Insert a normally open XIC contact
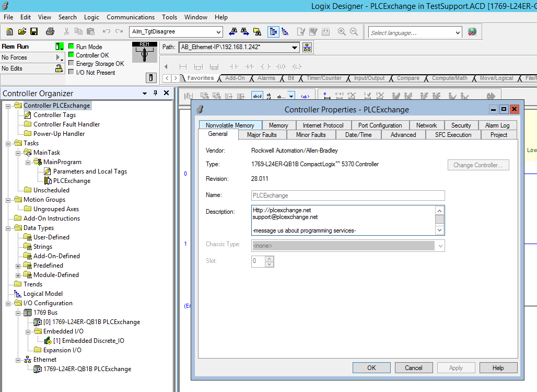 click(x=233, y=66)
